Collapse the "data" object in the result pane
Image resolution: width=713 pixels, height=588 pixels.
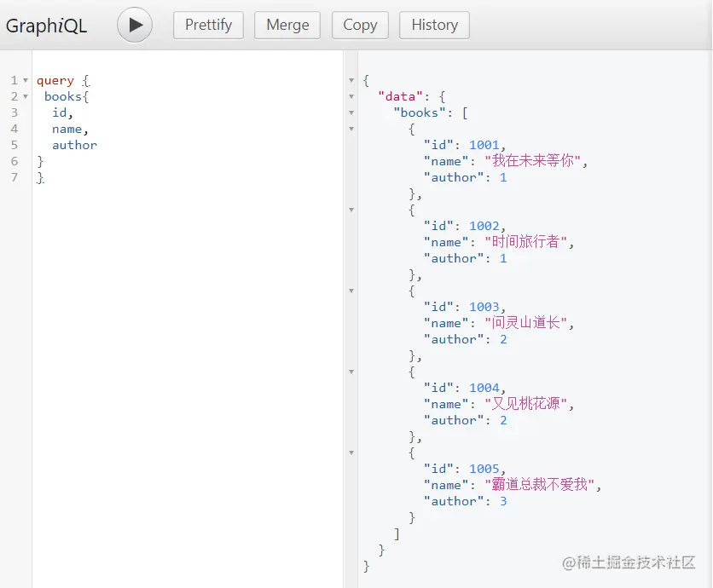[351, 97]
